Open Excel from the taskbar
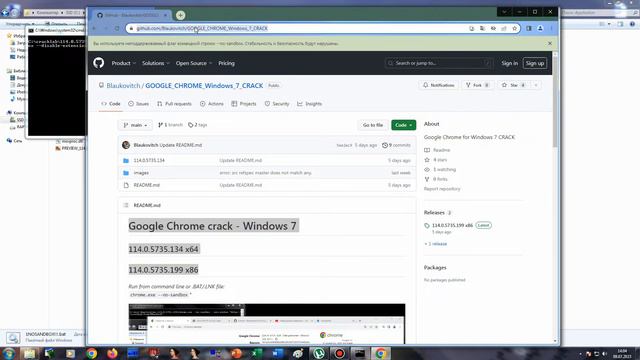This screenshot has width=640, height=360. pyautogui.click(x=256, y=353)
